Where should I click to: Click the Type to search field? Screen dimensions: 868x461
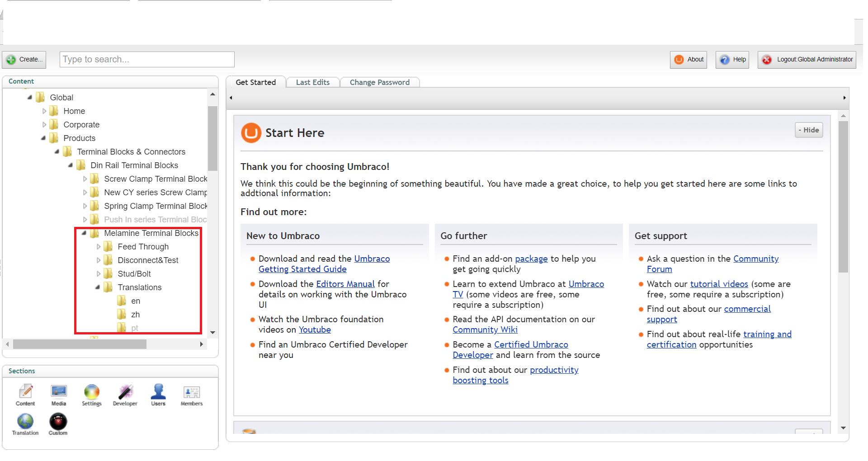click(147, 59)
